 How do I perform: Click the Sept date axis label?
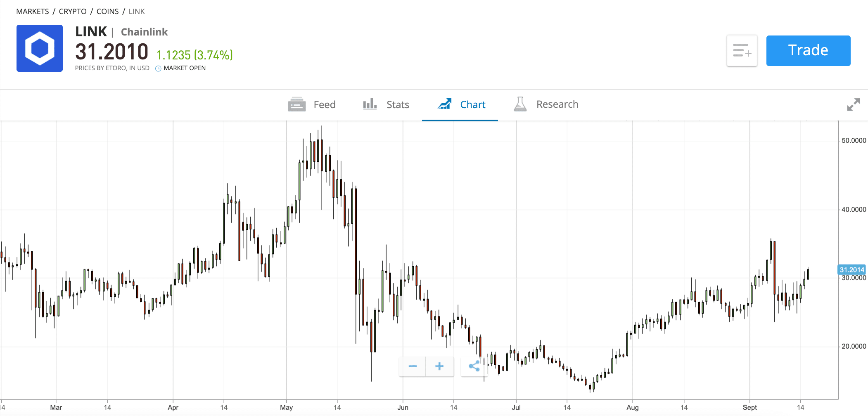749,408
